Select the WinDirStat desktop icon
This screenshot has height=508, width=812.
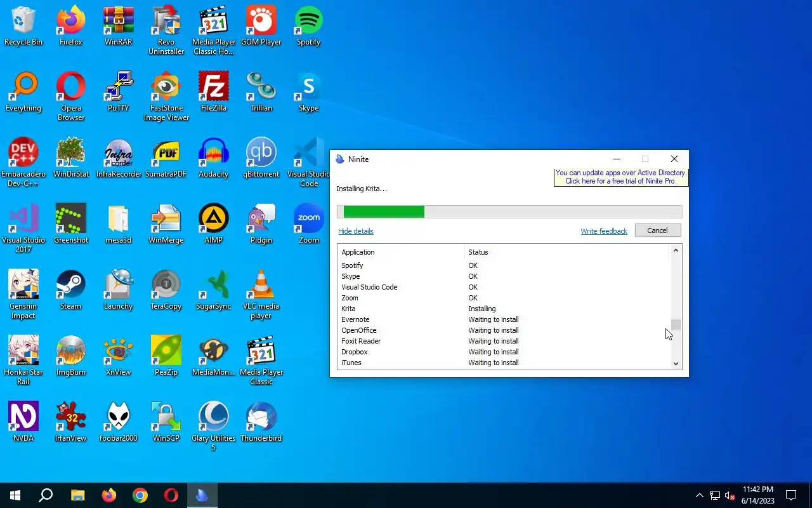click(x=71, y=158)
